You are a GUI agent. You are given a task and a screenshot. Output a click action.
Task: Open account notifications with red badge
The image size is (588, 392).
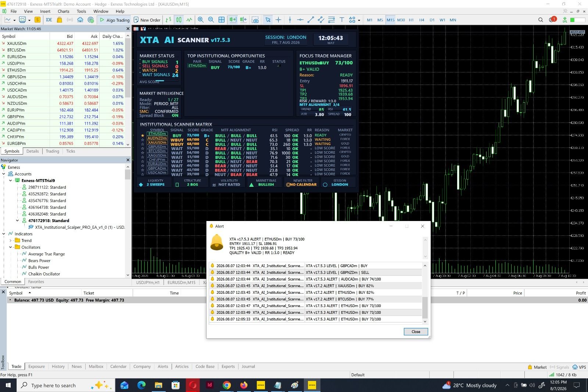tap(552, 19)
